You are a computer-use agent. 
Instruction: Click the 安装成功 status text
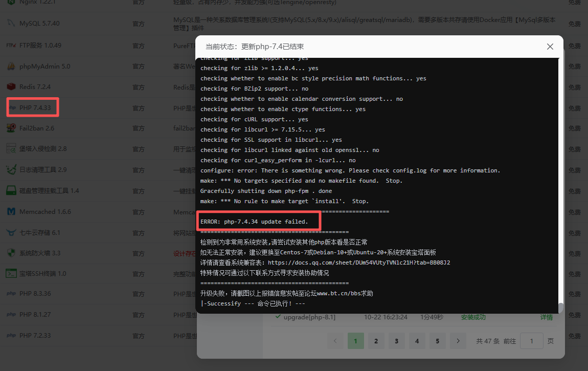[x=473, y=317]
